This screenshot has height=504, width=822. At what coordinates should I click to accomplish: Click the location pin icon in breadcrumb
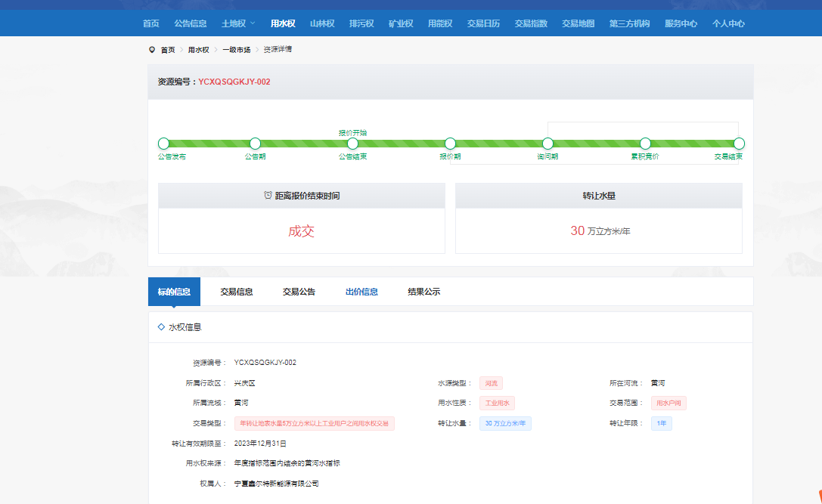point(152,50)
